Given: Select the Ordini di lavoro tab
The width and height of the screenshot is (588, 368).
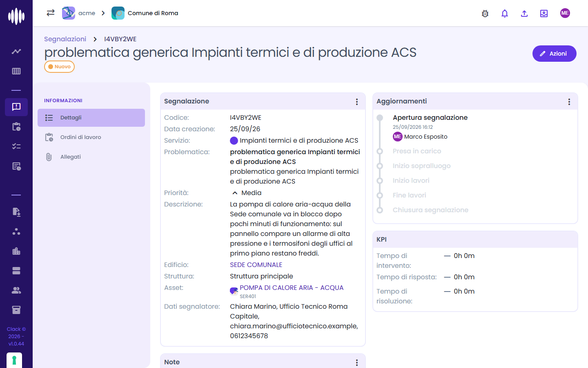Looking at the screenshot, I should click(91, 137).
